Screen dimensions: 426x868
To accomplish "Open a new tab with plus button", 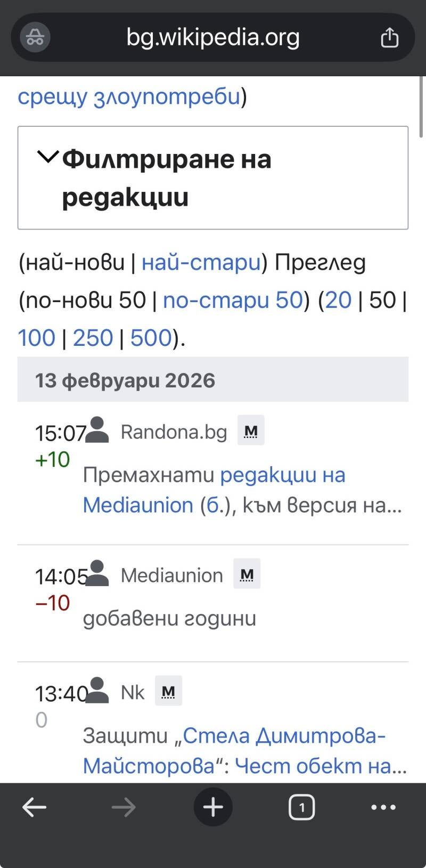I will pyautogui.click(x=213, y=808).
